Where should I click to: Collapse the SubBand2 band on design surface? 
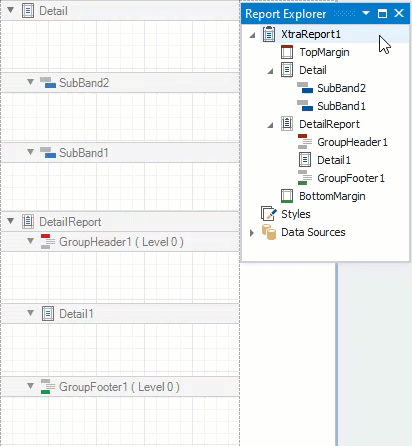30,82
